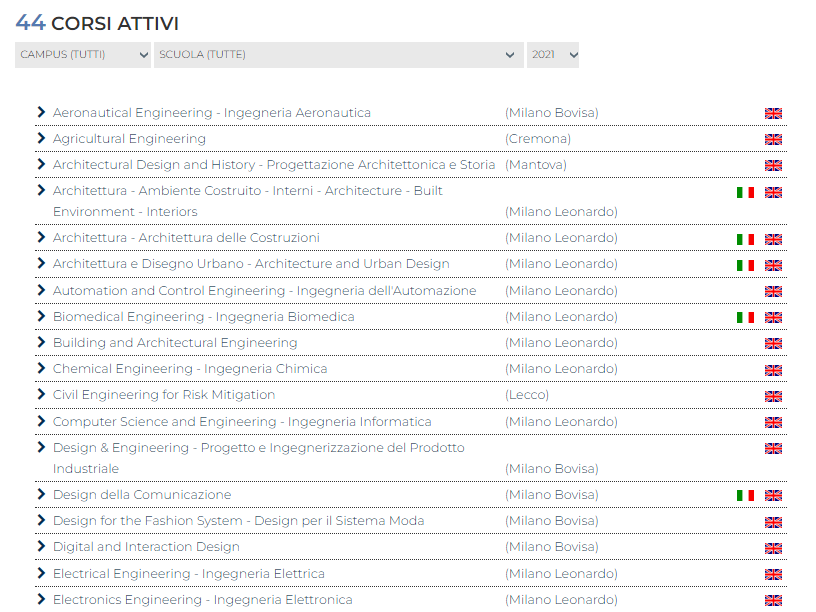Expand Building and Architectural Engineering chevron
816x612 pixels.
pos(42,342)
